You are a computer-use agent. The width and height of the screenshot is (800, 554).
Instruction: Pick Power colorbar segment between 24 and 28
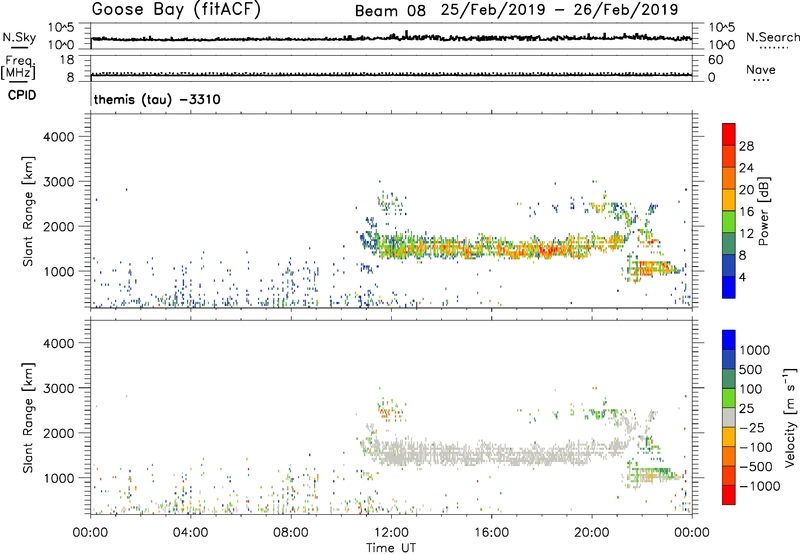pos(729,156)
